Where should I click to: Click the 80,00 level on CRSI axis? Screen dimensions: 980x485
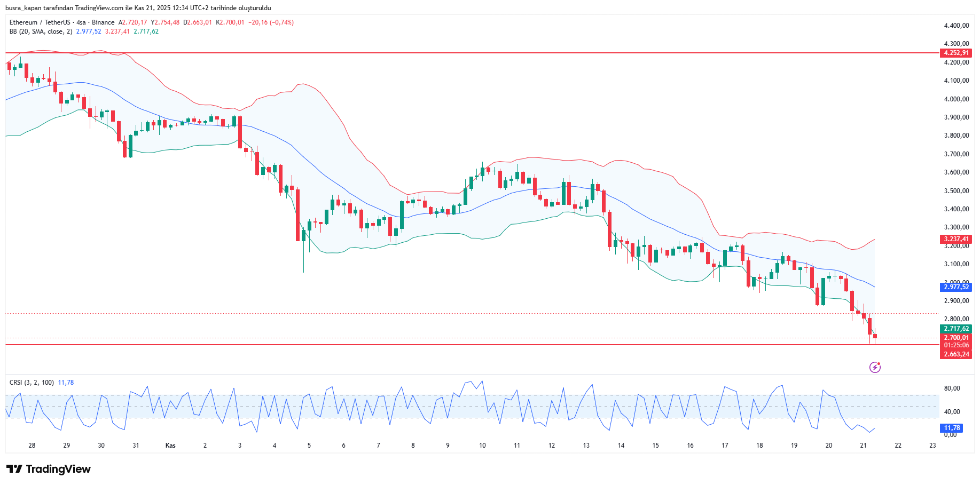tap(952, 388)
